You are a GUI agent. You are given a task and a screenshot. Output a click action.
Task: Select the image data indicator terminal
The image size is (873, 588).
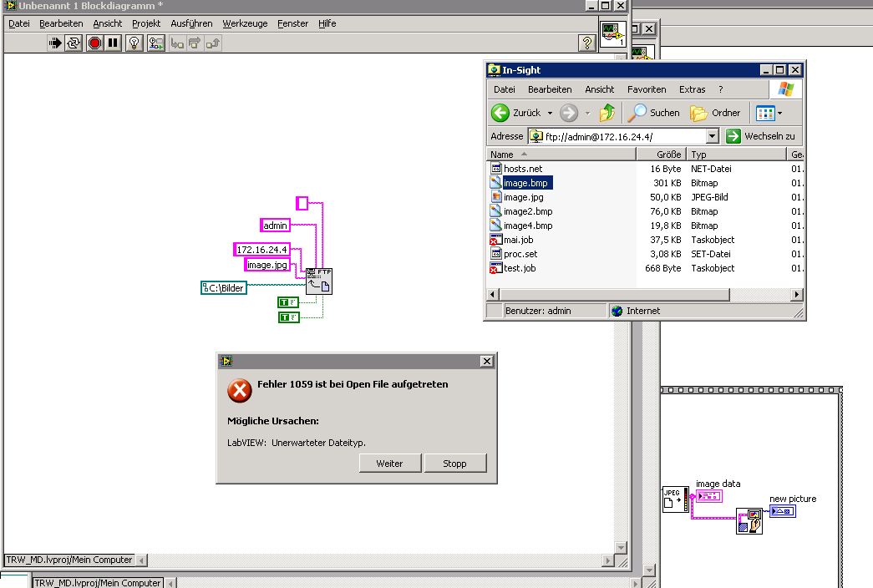708,495
